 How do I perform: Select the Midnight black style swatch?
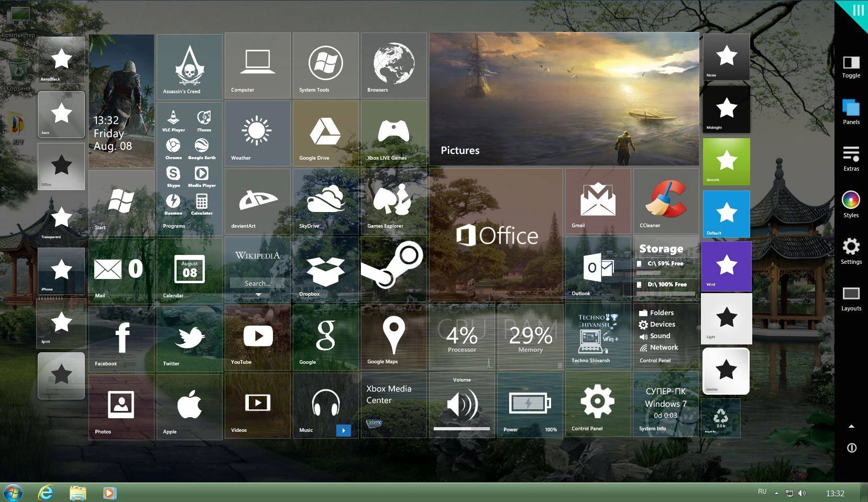tap(726, 109)
